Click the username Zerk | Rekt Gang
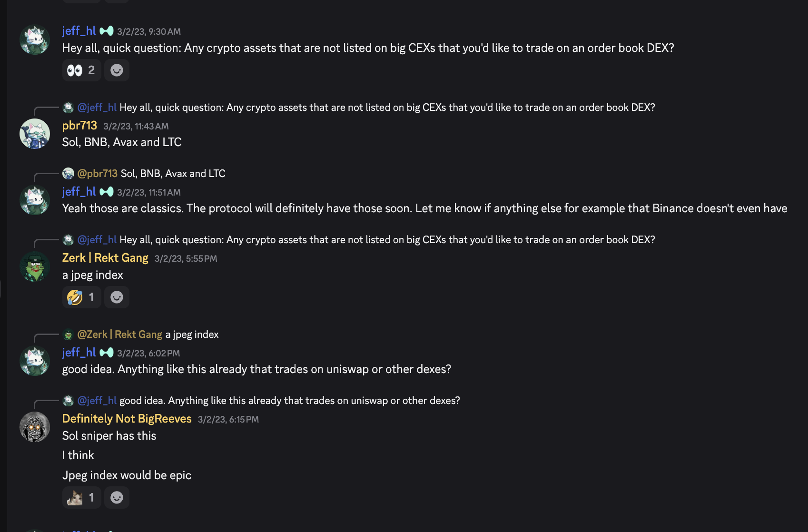Screen dimensions: 808x532 (105, 258)
